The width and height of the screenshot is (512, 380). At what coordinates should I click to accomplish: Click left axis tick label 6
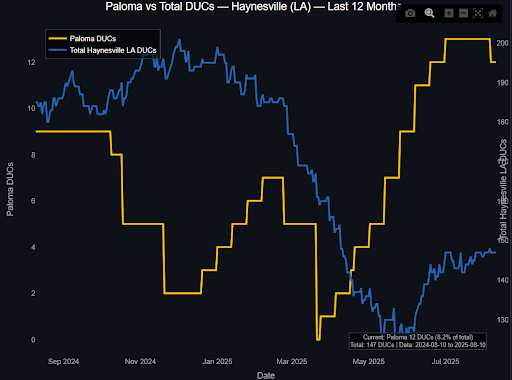coord(33,201)
